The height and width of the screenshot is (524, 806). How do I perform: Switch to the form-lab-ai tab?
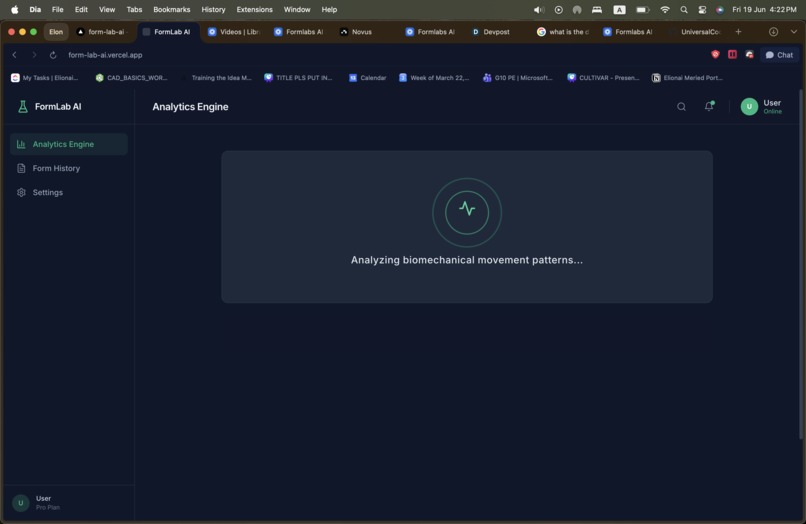click(104, 32)
